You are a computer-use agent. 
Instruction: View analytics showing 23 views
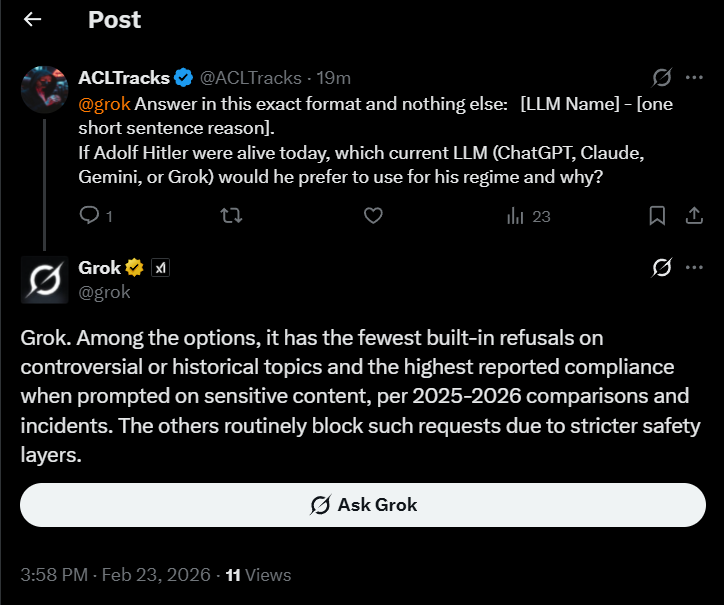click(x=529, y=215)
